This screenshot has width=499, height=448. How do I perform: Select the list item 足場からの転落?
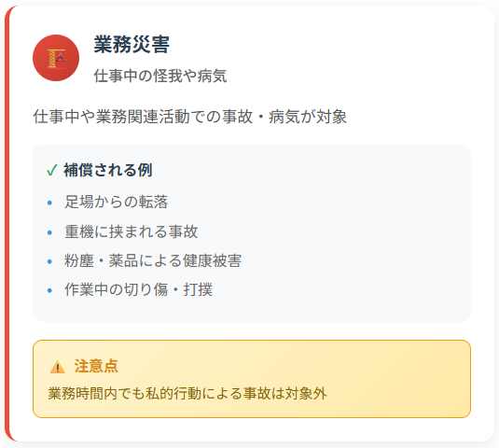point(117,202)
